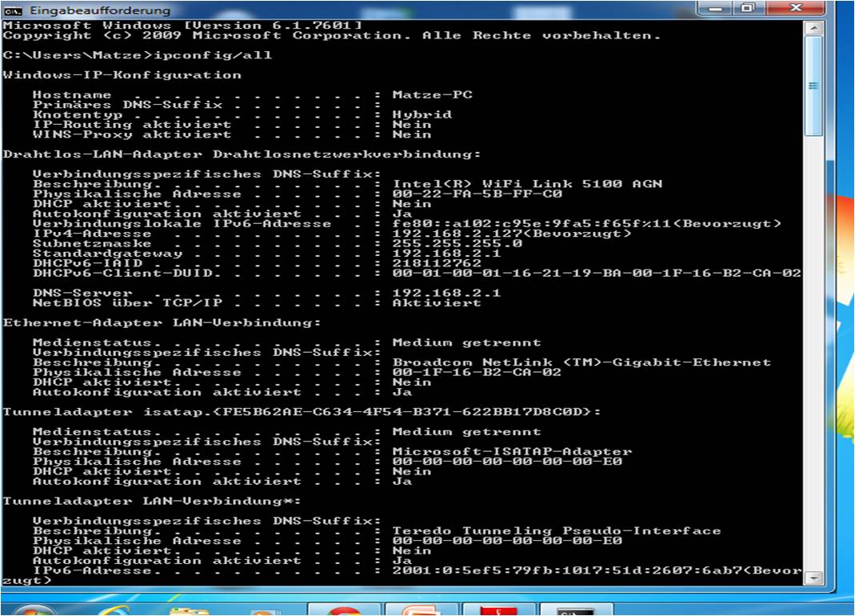Screen dimensions: 855x616
Task: Click the Standardgateway value 192.168.2.1
Action: pos(446,253)
